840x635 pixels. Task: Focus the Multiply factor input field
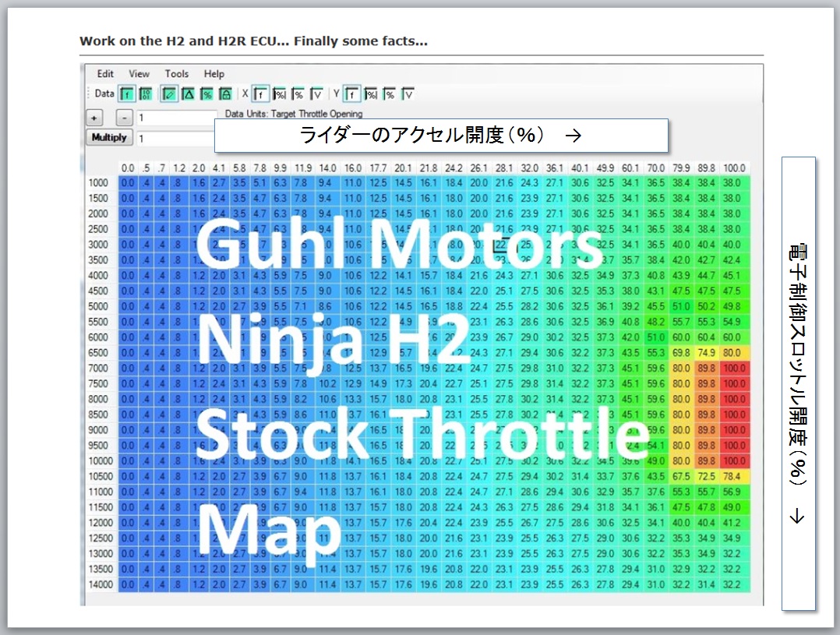(x=176, y=138)
